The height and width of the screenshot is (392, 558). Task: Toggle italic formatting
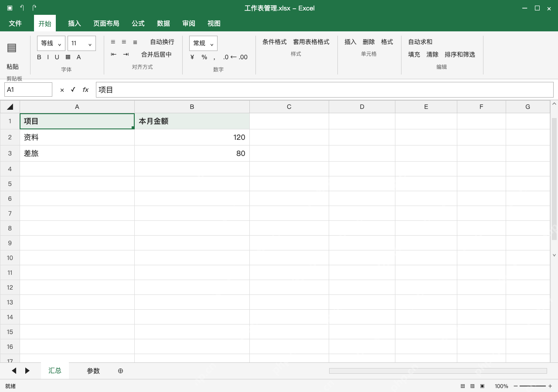[48, 57]
